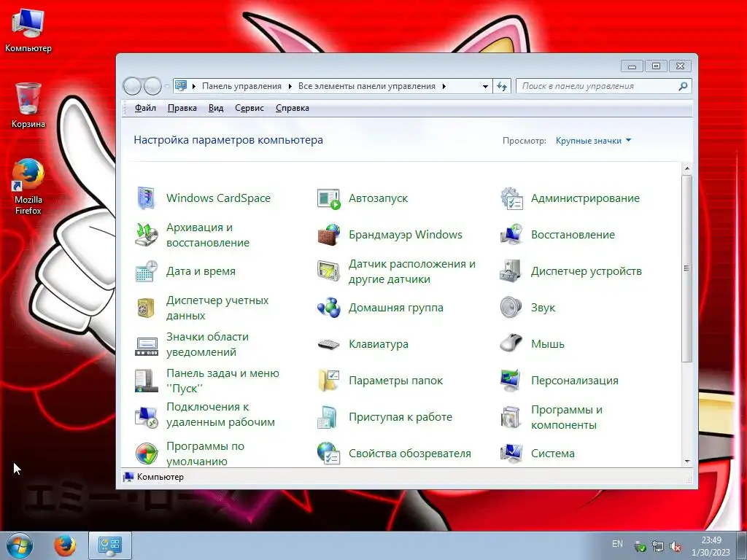The image size is (747, 560).
Task: Click the Back navigation button
Action: pos(133,86)
